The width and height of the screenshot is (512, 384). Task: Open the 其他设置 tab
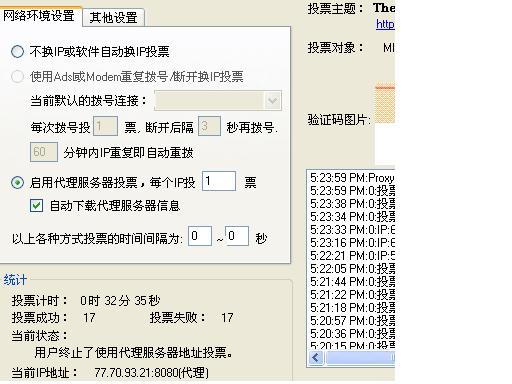click(x=113, y=17)
